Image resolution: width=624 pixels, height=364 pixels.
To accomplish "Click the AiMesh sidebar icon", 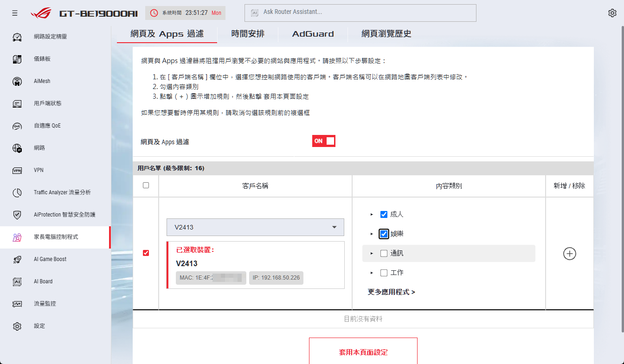I will pyautogui.click(x=17, y=81).
